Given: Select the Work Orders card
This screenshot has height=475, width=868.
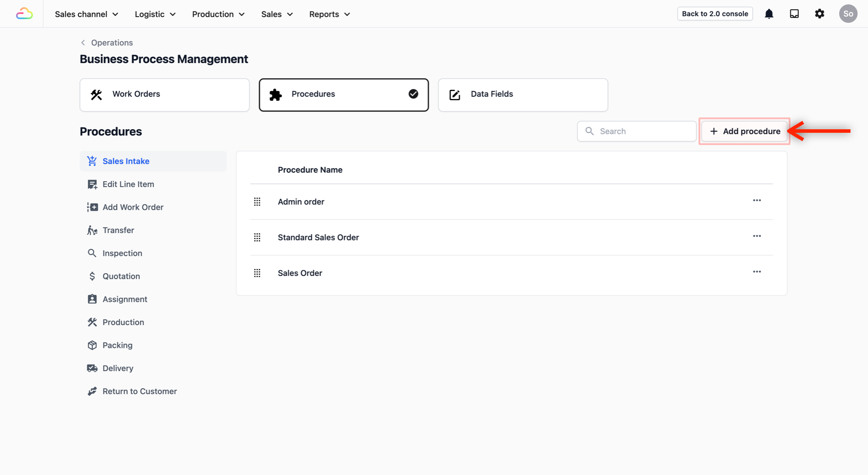Looking at the screenshot, I should pos(164,95).
